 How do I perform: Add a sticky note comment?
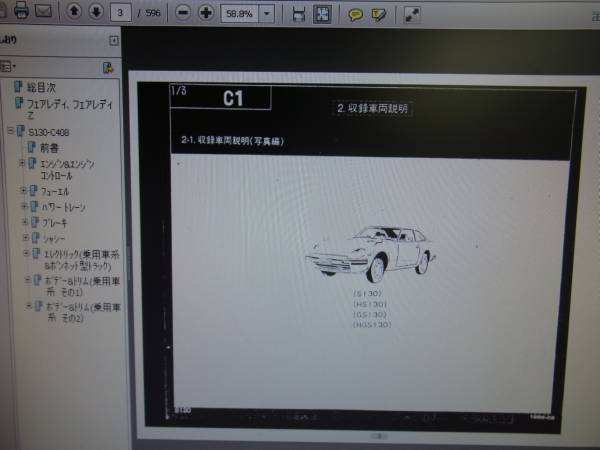[355, 15]
